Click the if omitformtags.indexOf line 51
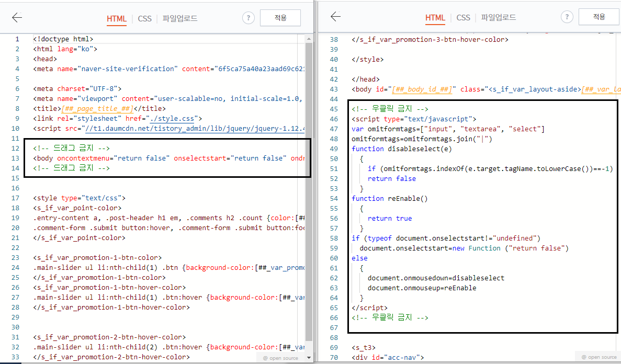Viewport: 621px width, 364px height. (490, 168)
